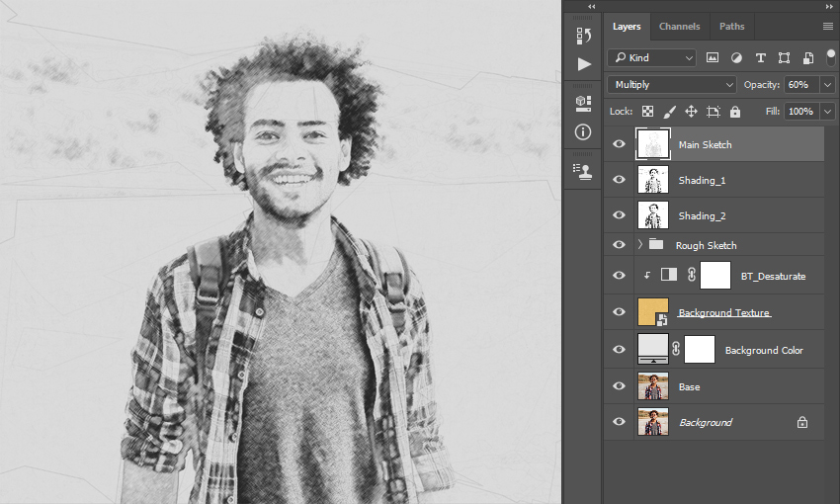Open the Actions panel play icon
Screen dimensions: 840x504
pos(584,64)
